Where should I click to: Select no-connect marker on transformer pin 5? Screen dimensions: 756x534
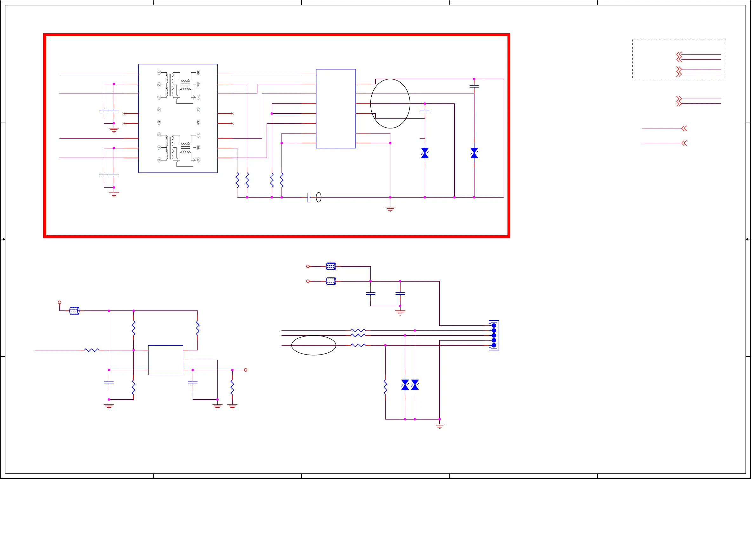click(x=124, y=123)
